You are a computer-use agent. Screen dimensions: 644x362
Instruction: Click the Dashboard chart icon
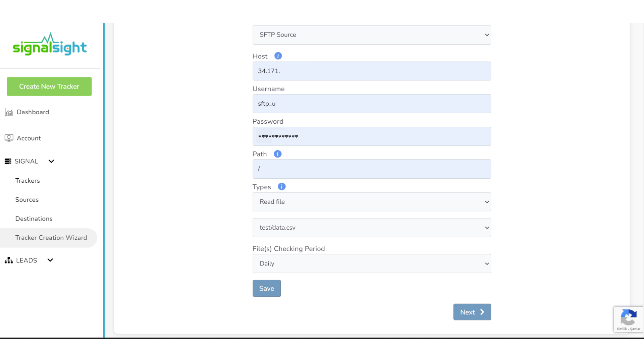click(x=9, y=112)
